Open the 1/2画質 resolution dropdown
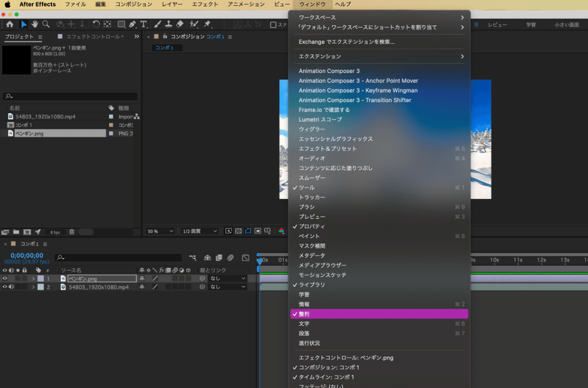Screen dimensions: 588x388 coord(199,231)
